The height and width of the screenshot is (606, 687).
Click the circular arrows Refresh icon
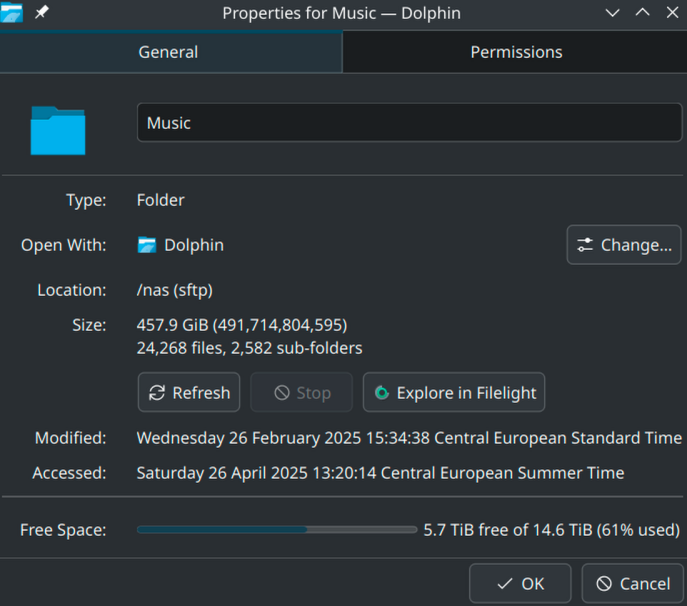(157, 393)
